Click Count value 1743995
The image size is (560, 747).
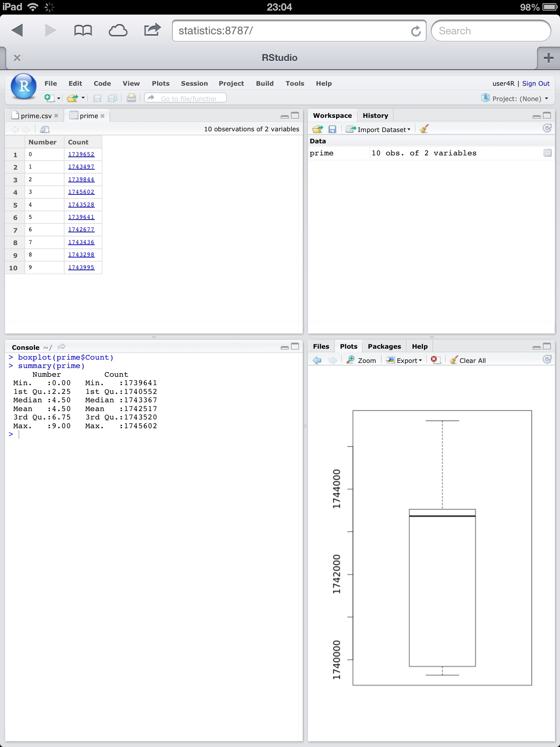click(81, 267)
